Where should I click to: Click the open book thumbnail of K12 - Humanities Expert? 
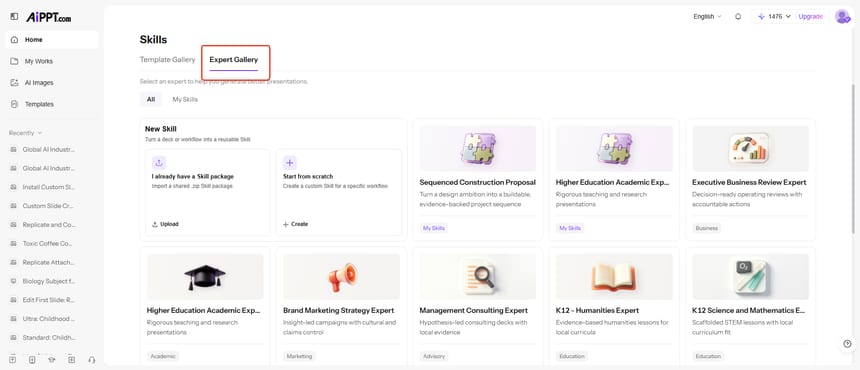(614, 276)
